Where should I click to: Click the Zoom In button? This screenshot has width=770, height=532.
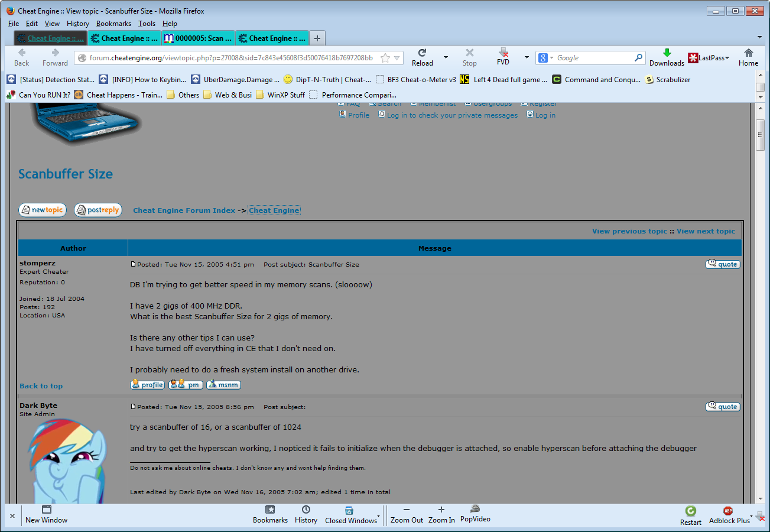pos(441,514)
